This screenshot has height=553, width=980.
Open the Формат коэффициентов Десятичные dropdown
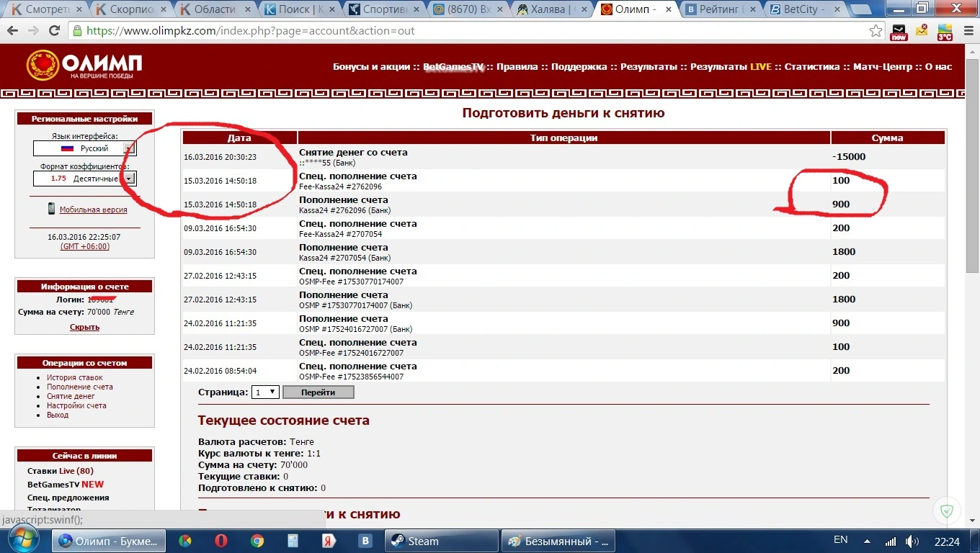click(84, 179)
